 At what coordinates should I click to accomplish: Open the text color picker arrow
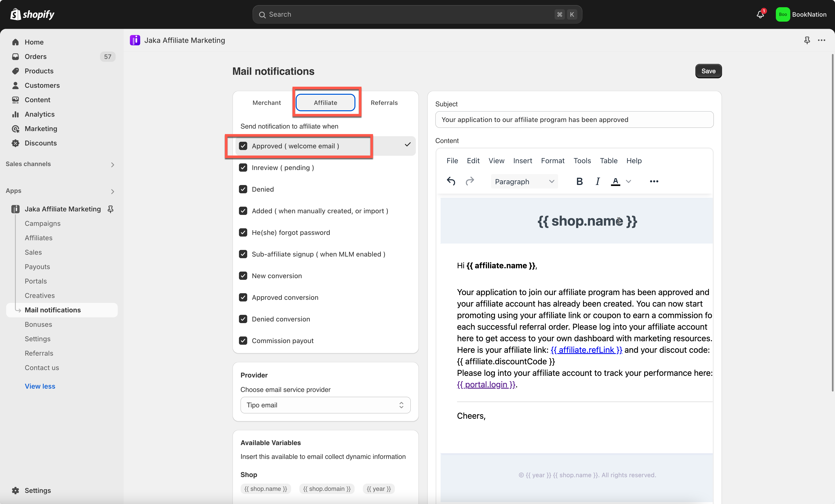(628, 181)
